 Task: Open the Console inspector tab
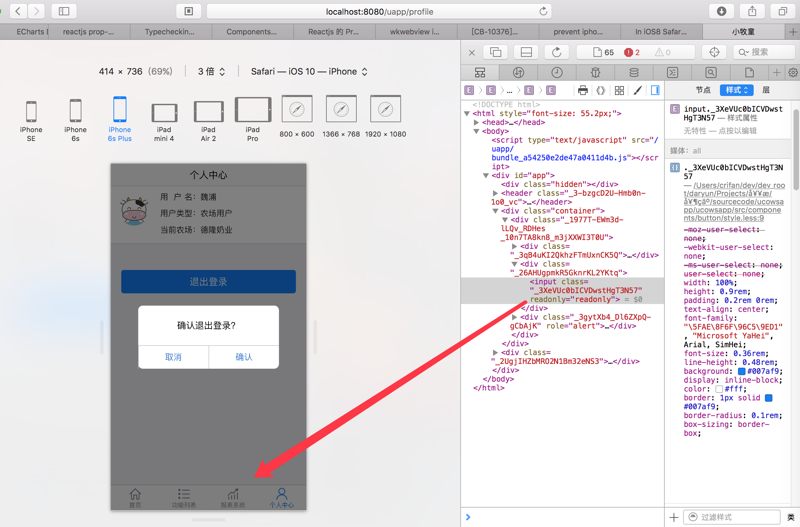[x=672, y=72]
